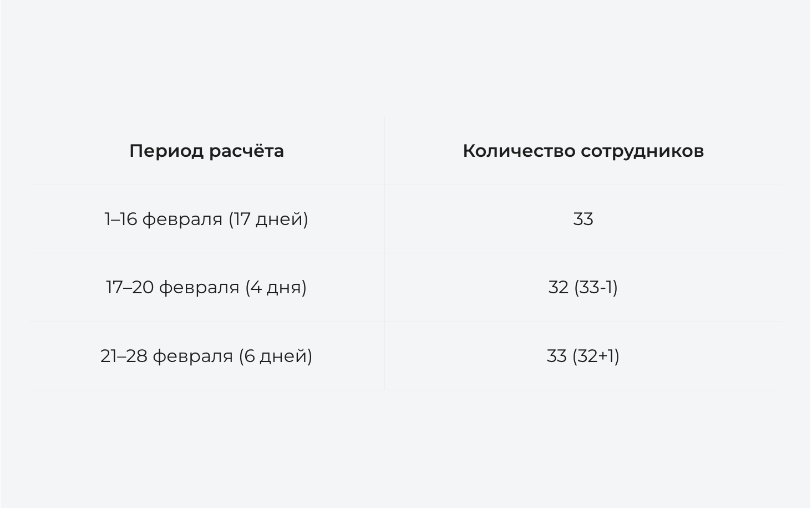Select the '21–28 февраля (6 дней)' cell
Viewport: 812px width, 510px height.
pyautogui.click(x=206, y=356)
